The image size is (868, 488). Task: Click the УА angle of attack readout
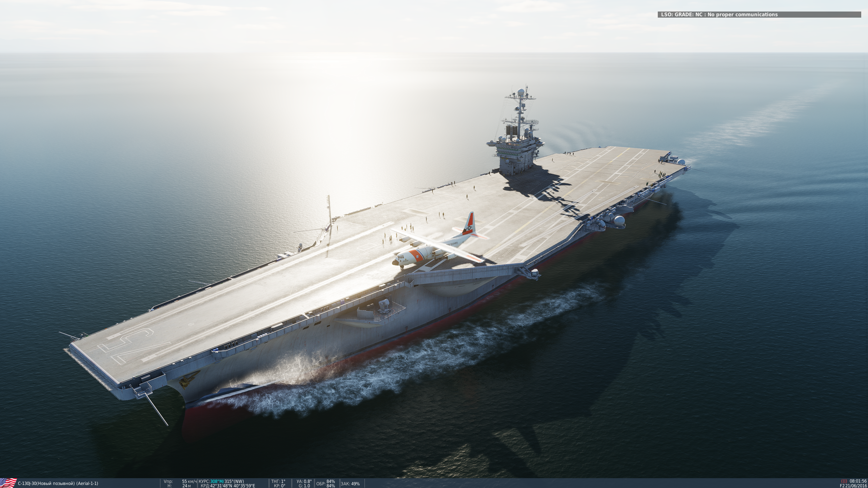pyautogui.click(x=307, y=481)
